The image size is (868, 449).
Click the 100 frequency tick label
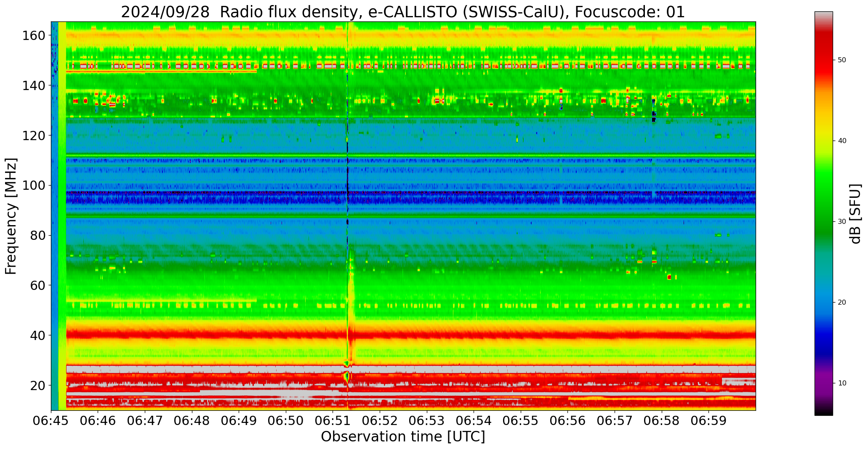coord(34,186)
